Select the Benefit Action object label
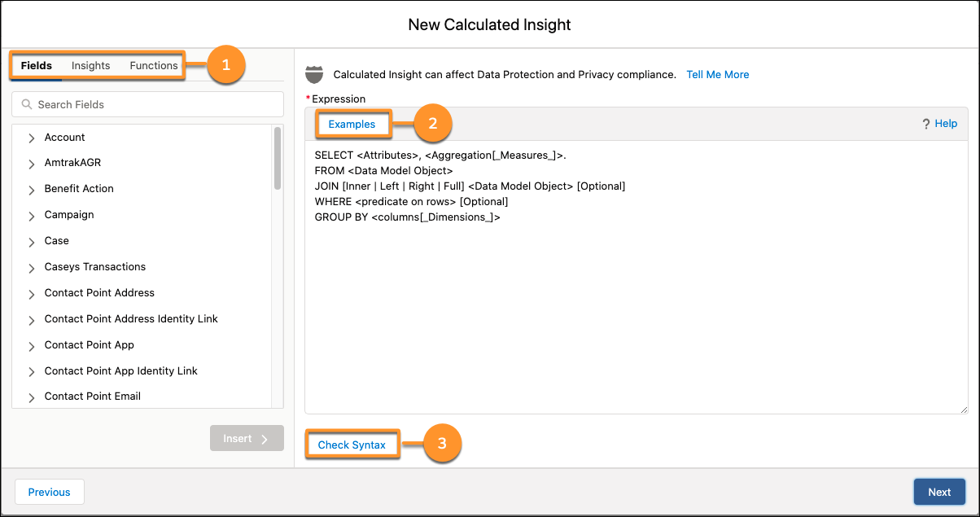Viewport: 980px width, 517px height. click(79, 188)
